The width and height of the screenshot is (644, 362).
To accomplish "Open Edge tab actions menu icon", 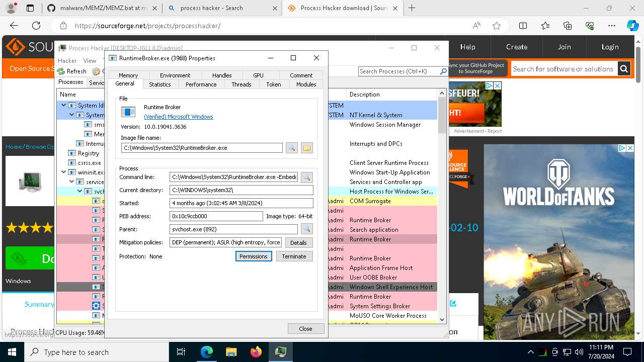I will [x=30, y=8].
